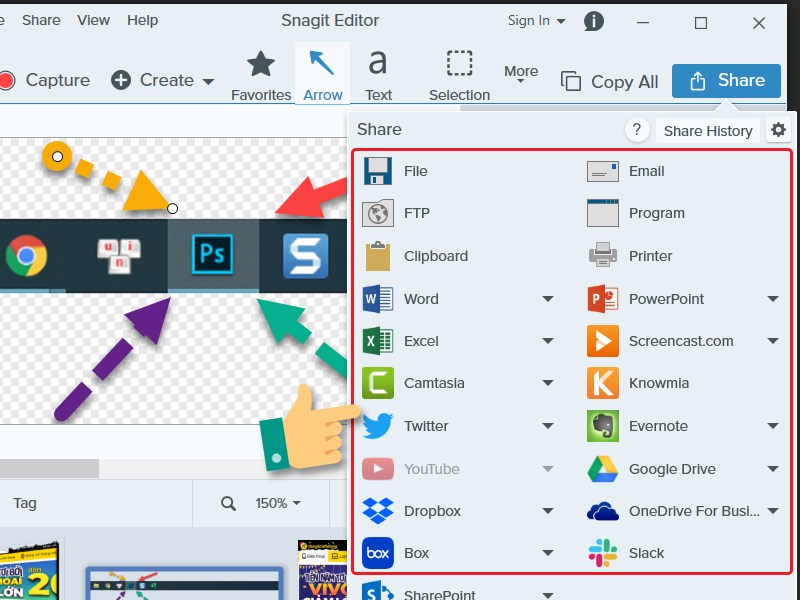Screen dimensions: 800x600
Task: Click the zoom magnifier icon
Action: [228, 504]
